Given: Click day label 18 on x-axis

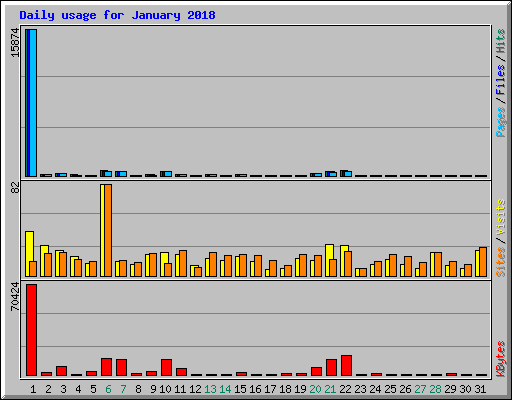Looking at the screenshot, I should [285, 389].
